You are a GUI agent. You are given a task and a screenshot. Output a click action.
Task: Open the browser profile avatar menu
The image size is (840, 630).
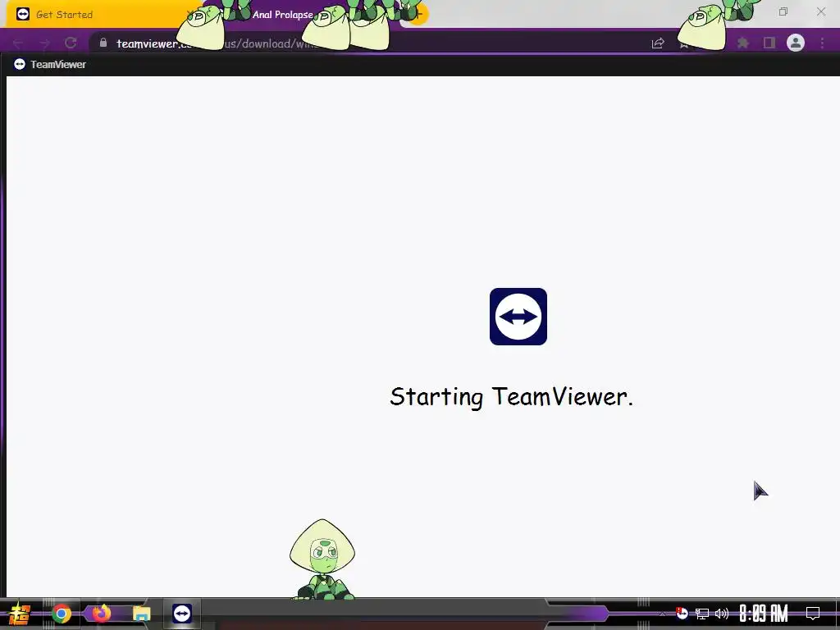click(x=796, y=43)
